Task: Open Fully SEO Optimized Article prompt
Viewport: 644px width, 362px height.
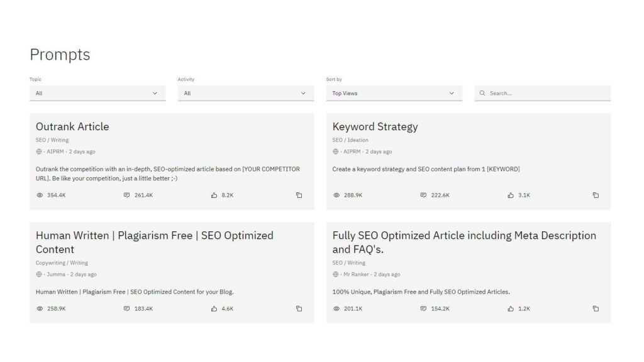Action: click(464, 242)
